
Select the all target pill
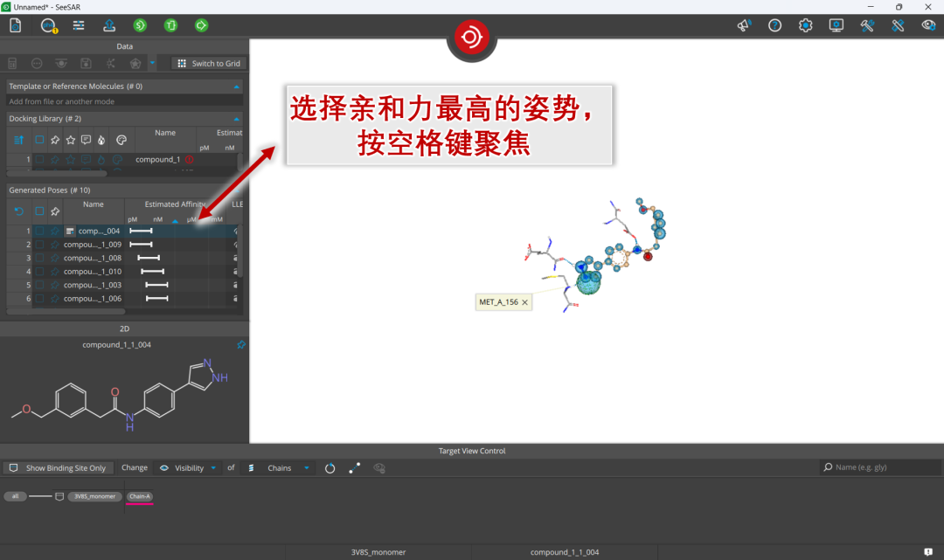15,496
